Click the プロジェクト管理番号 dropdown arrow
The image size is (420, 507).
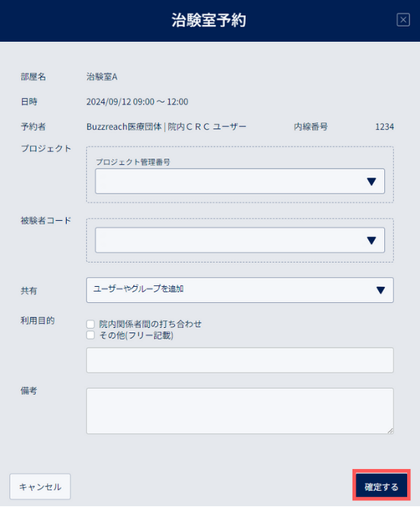pyautogui.click(x=371, y=181)
